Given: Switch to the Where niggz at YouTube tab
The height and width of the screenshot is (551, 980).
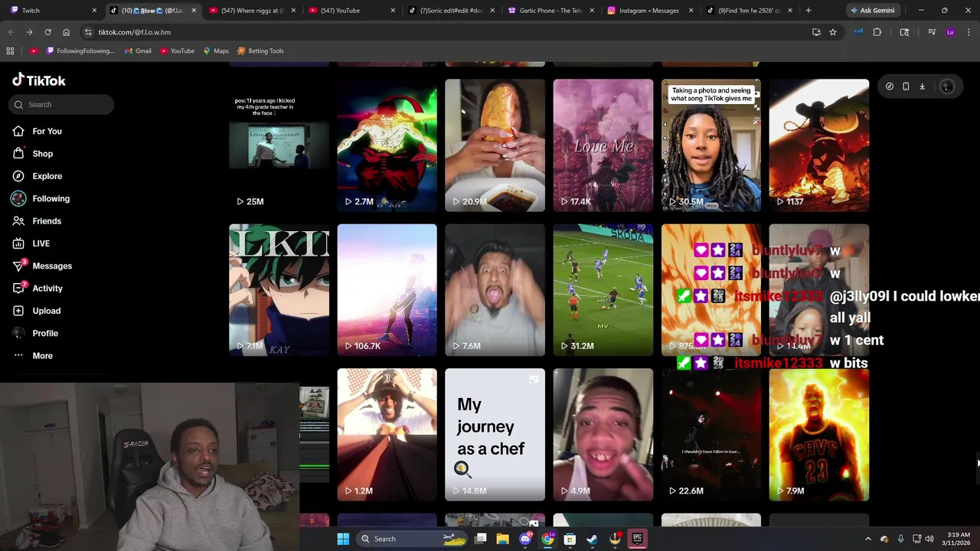Looking at the screenshot, I should [250, 11].
